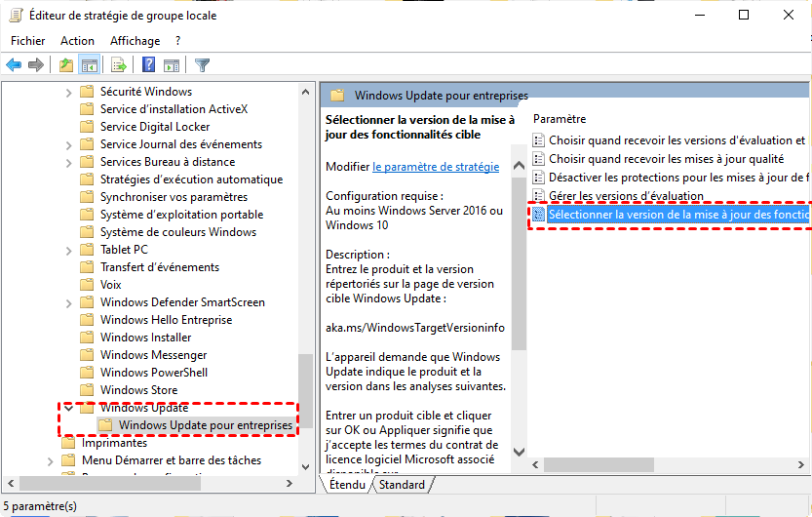Click the Export list toolbar icon

(x=119, y=65)
